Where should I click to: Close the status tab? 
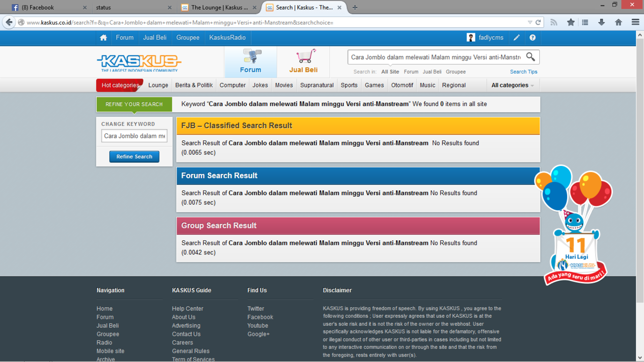click(170, 8)
